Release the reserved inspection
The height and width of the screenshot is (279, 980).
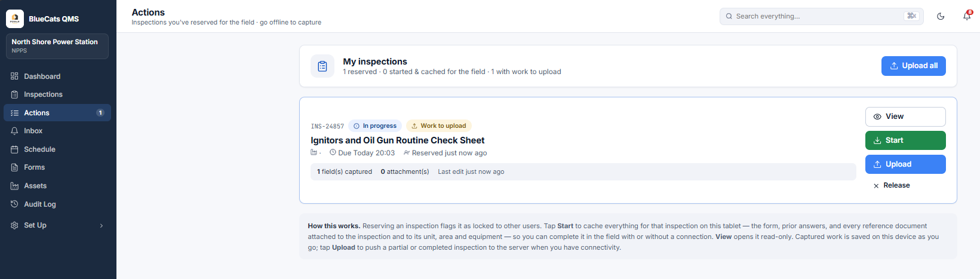[892, 185]
